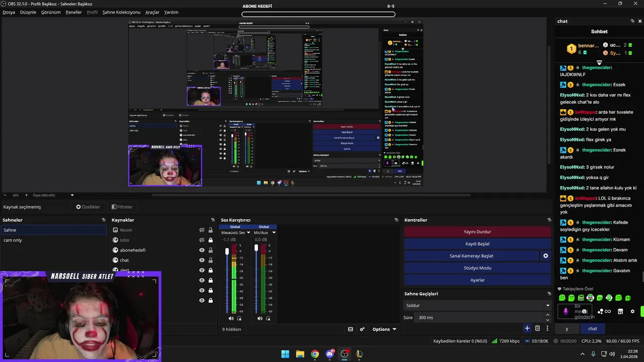The width and height of the screenshot is (644, 362).
Task: Switch to the y dock tab
Action: (x=567, y=328)
